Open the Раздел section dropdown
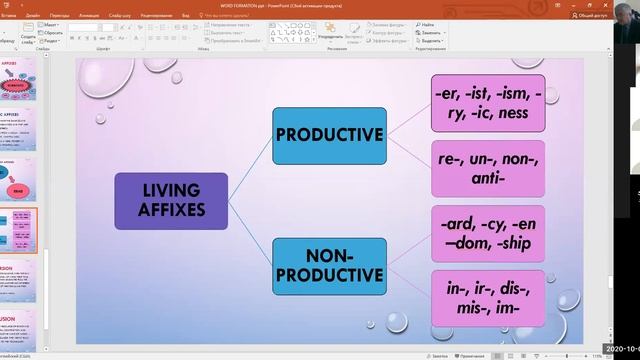640x360 pixels. click(x=49, y=41)
